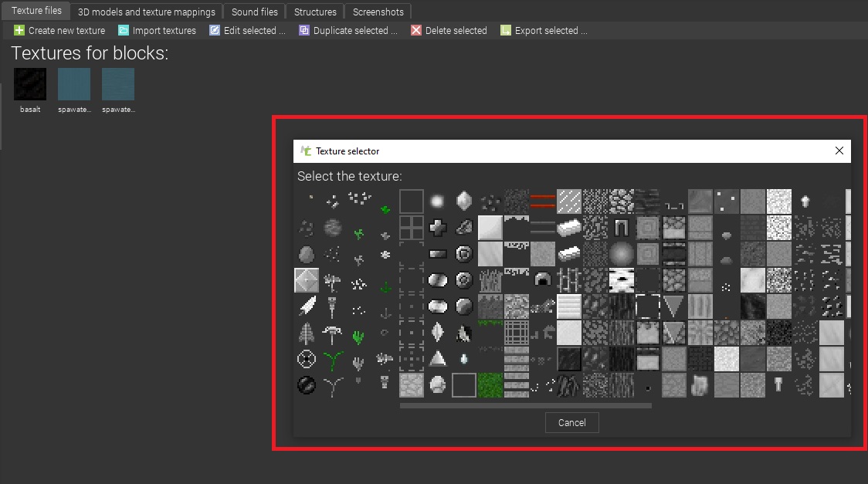Switch to the Structures tab
The width and height of the screenshot is (868, 484).
(314, 11)
